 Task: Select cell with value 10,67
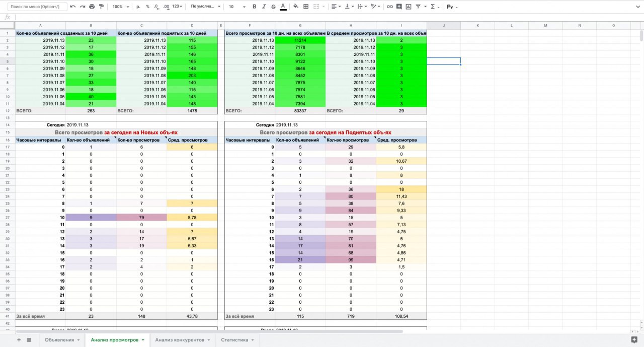click(401, 161)
